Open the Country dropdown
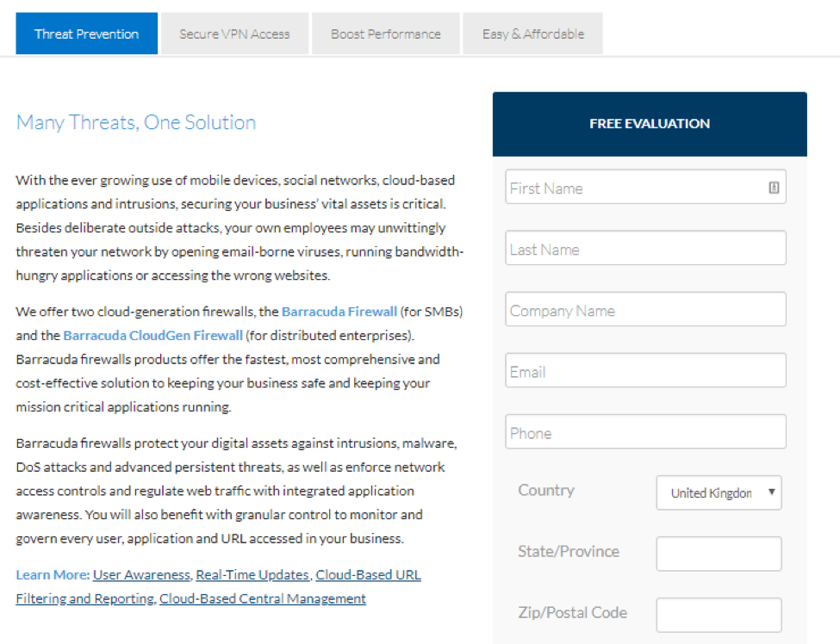840x644 pixels. coord(719,493)
